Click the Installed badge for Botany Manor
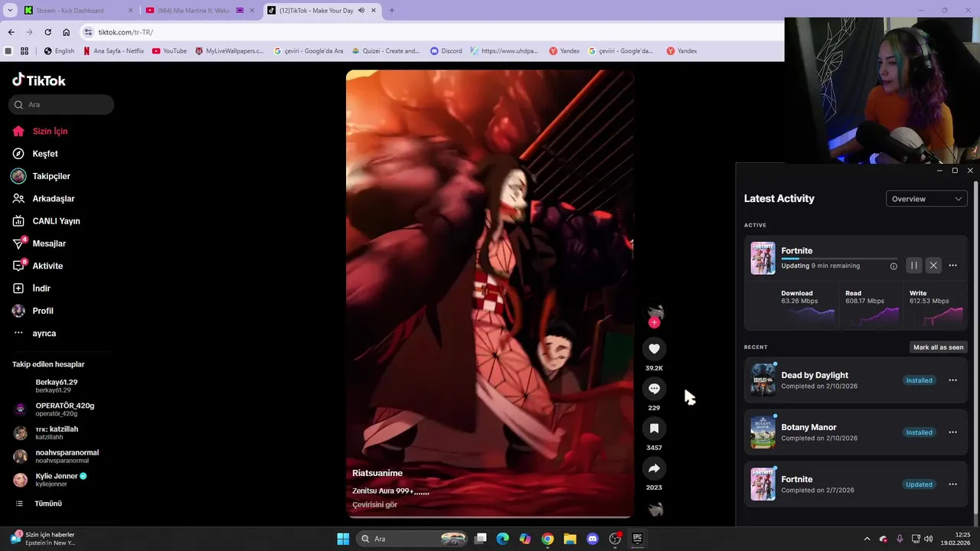The image size is (980, 551). (919, 432)
